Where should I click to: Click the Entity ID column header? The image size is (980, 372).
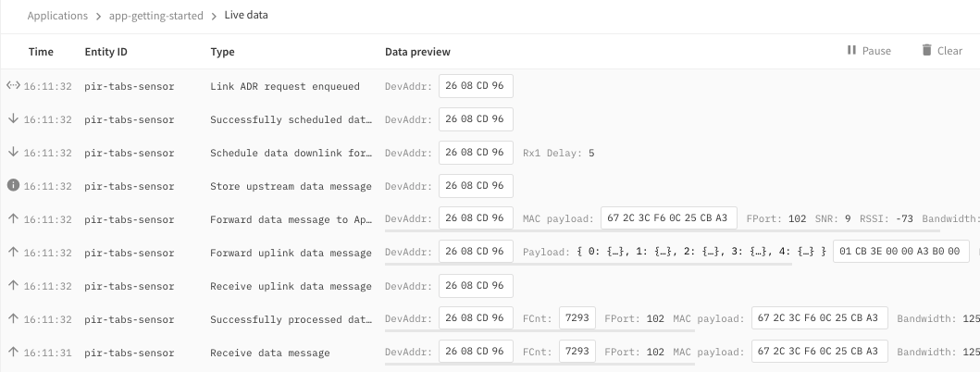click(105, 52)
